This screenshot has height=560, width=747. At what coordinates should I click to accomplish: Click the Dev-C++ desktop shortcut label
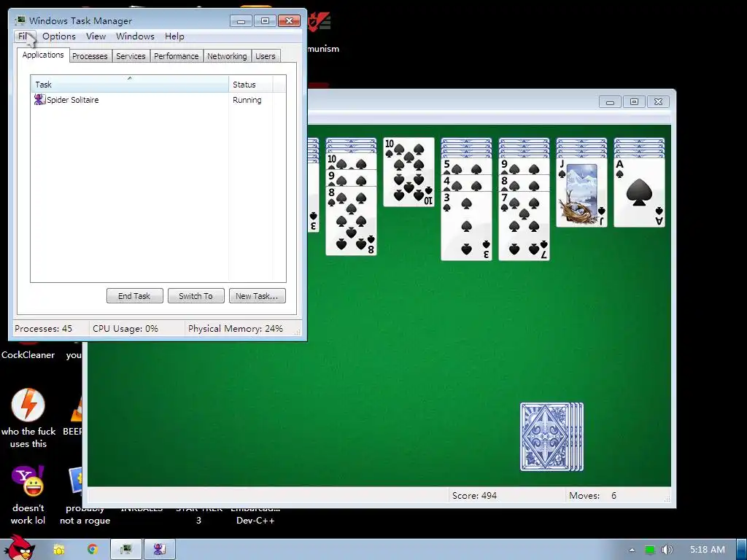[255, 521]
